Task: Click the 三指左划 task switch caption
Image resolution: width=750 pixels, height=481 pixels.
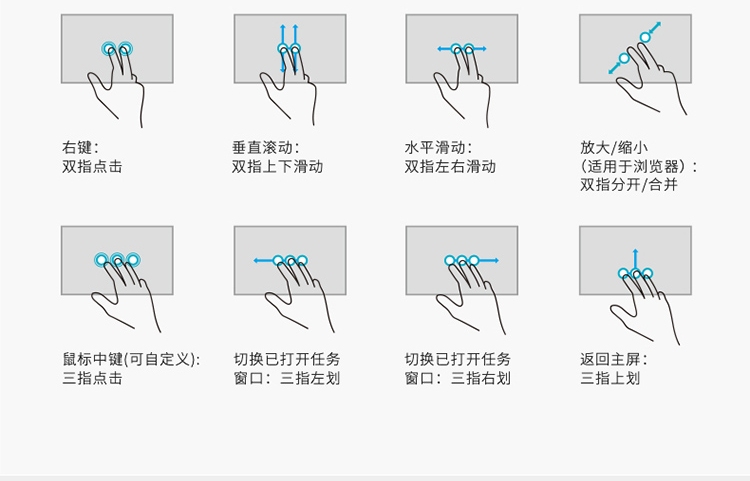Action: (287, 369)
